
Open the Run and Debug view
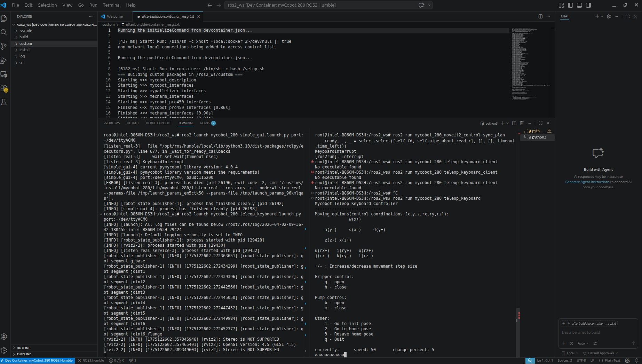pos(4,61)
